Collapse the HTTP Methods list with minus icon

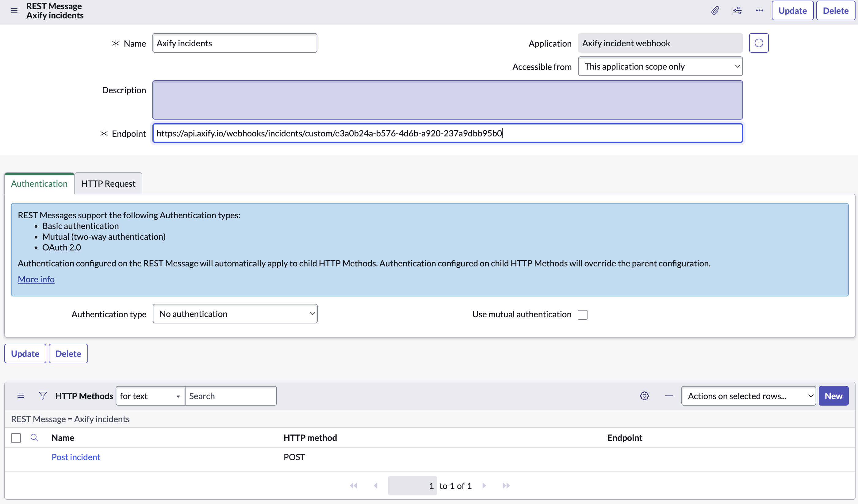[x=669, y=396]
